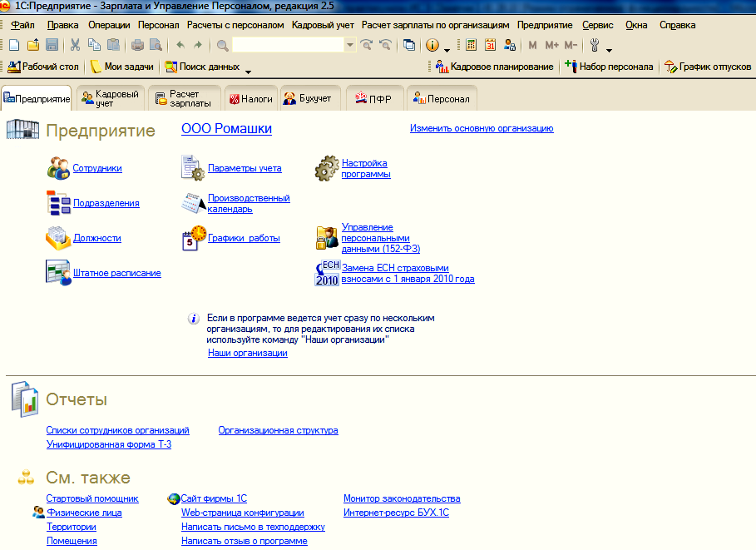Open the ООО Ромашки organization link

point(226,128)
